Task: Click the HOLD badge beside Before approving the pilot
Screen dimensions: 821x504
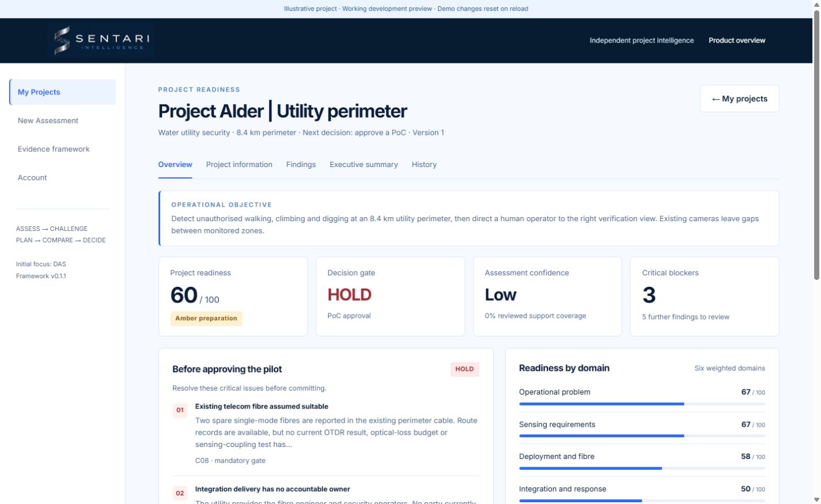Action: click(x=464, y=369)
